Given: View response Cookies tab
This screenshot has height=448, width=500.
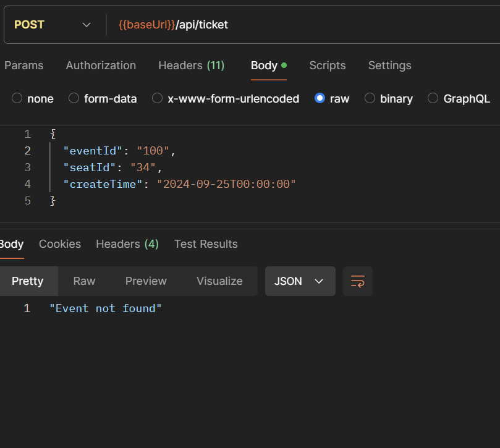Looking at the screenshot, I should click(x=60, y=244).
